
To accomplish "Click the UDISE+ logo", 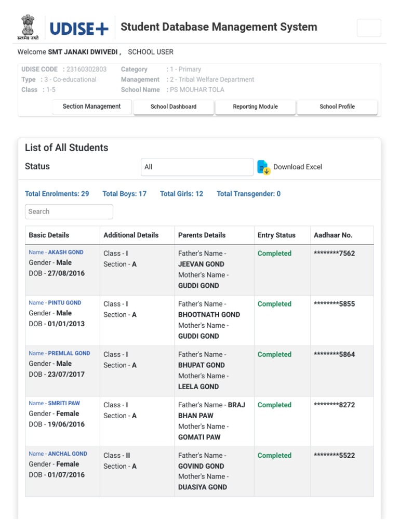I will (79, 29).
